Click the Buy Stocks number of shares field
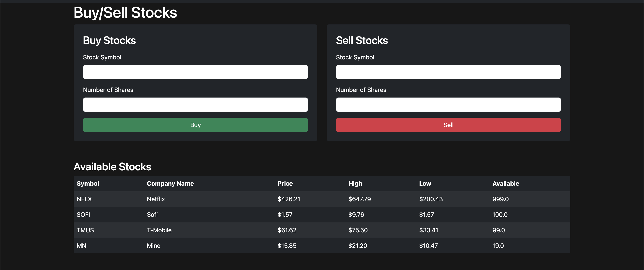The image size is (644, 270). (x=195, y=105)
